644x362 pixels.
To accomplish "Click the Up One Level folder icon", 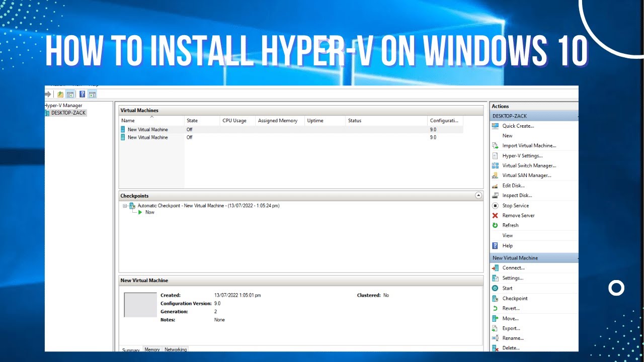I will pyautogui.click(x=60, y=94).
